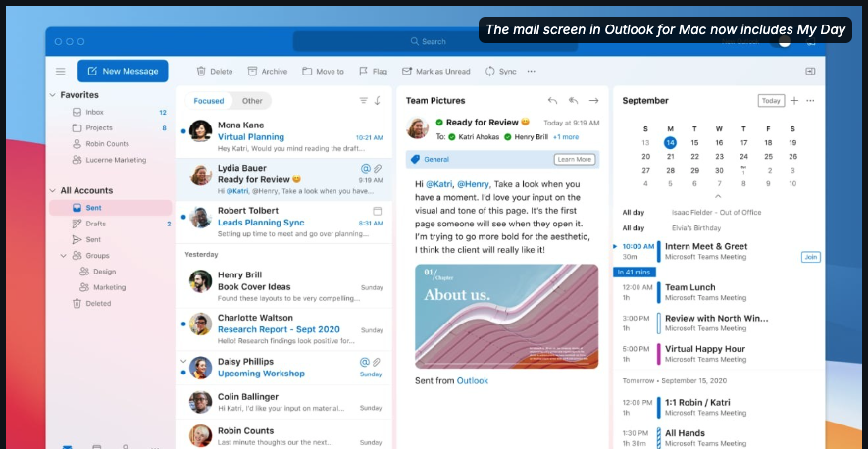Click Lydia Bauer's avatar in reading pane
The image size is (868, 449).
tap(418, 127)
